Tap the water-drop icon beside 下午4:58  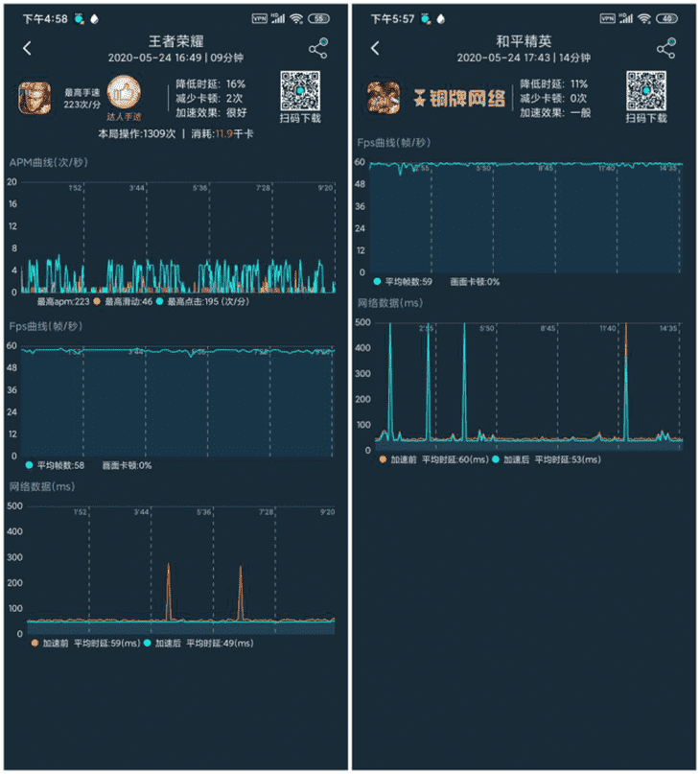pyautogui.click(x=95, y=19)
